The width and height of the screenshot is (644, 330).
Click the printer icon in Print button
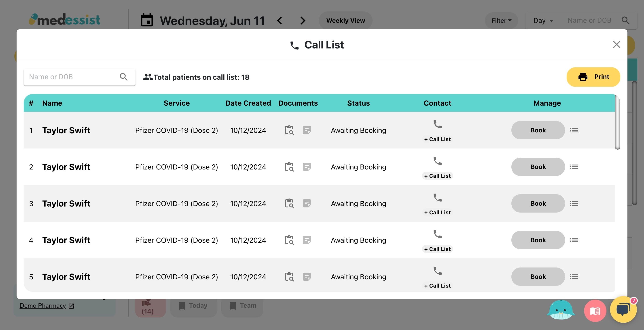click(583, 77)
